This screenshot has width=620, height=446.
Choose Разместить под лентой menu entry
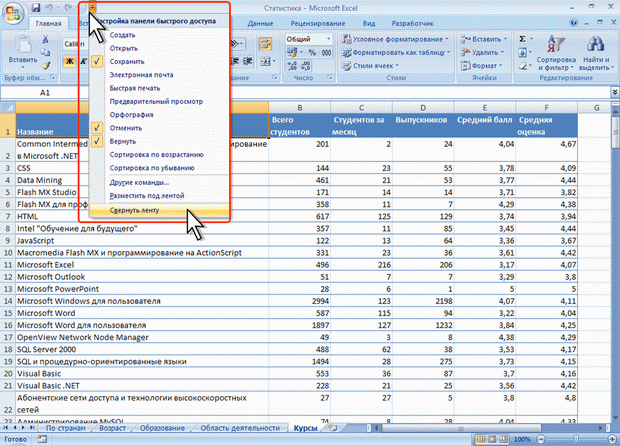coord(159,195)
